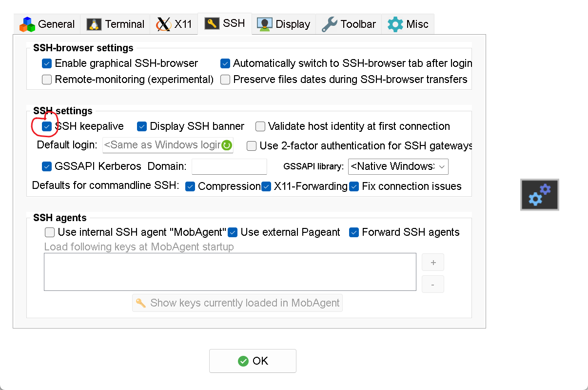Click green refresh icon in Default login
Viewport: 588px width, 390px height.
point(227,145)
